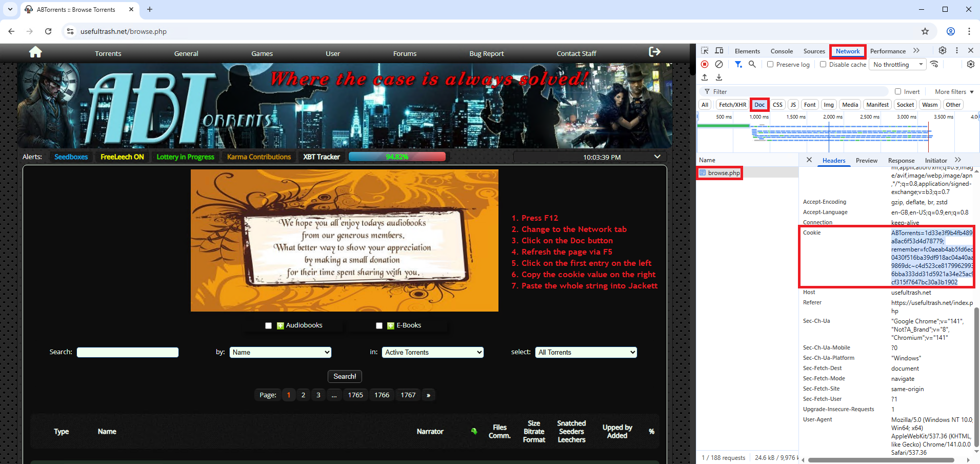Image resolution: width=980 pixels, height=464 pixels.
Task: Activate the DevTools inspect element icon
Action: tap(705, 51)
